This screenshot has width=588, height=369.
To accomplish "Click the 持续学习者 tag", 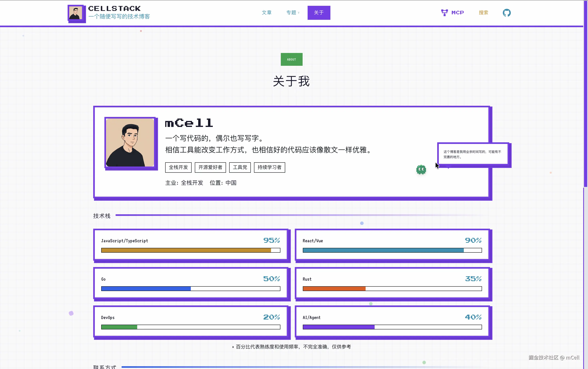I will 269,168.
